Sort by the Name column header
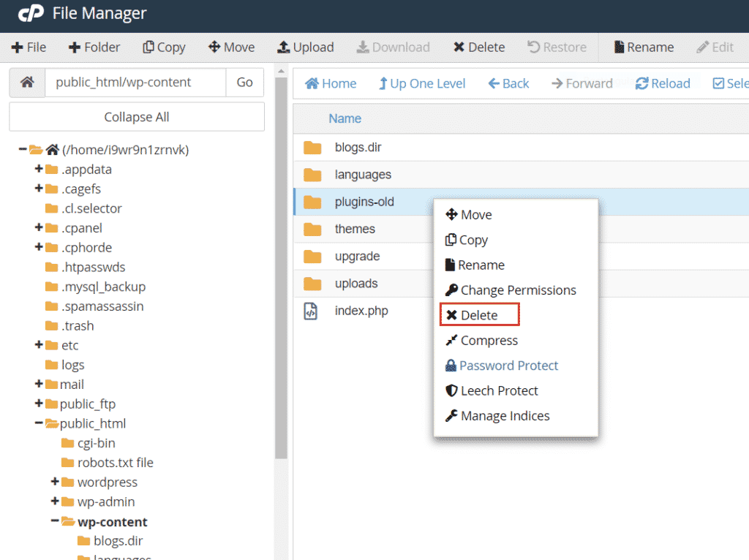The width and height of the screenshot is (749, 560). click(x=345, y=118)
